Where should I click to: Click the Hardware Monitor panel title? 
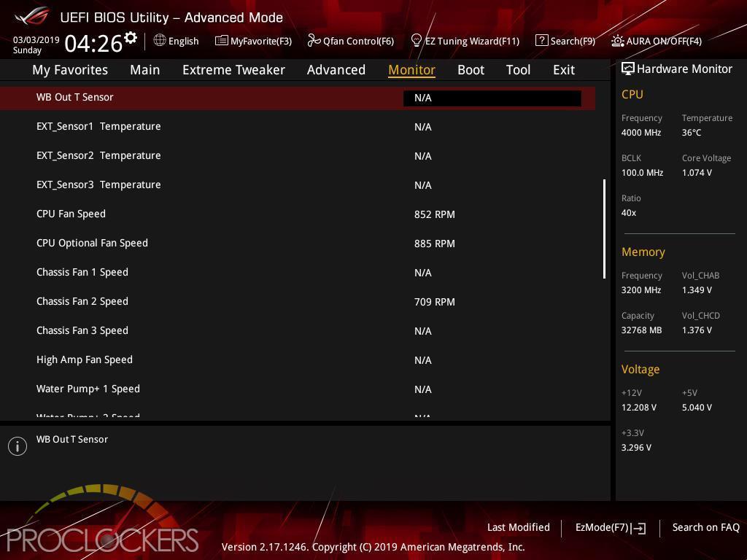[684, 69]
